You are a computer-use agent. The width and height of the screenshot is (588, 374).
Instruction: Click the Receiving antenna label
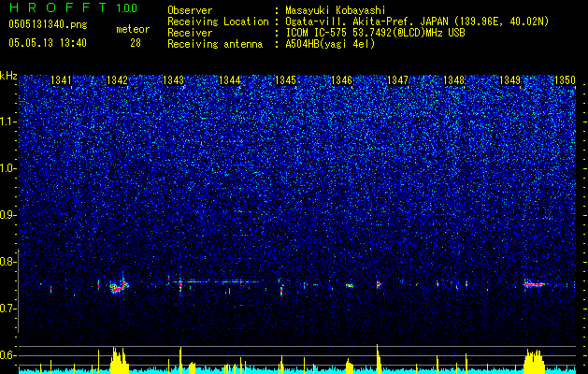[215, 44]
